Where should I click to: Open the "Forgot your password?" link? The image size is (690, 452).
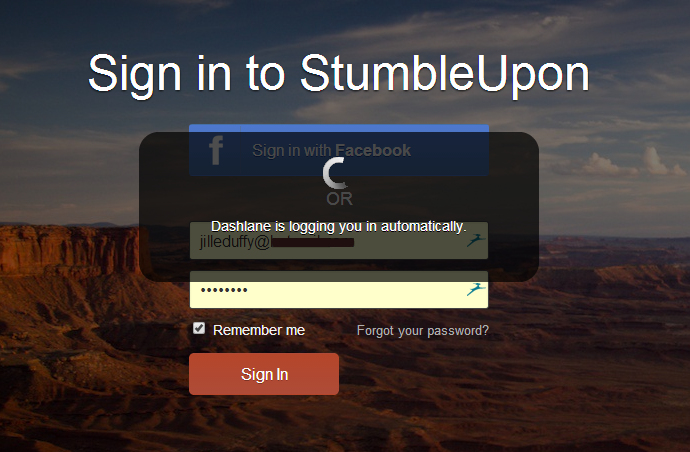pyautogui.click(x=422, y=331)
